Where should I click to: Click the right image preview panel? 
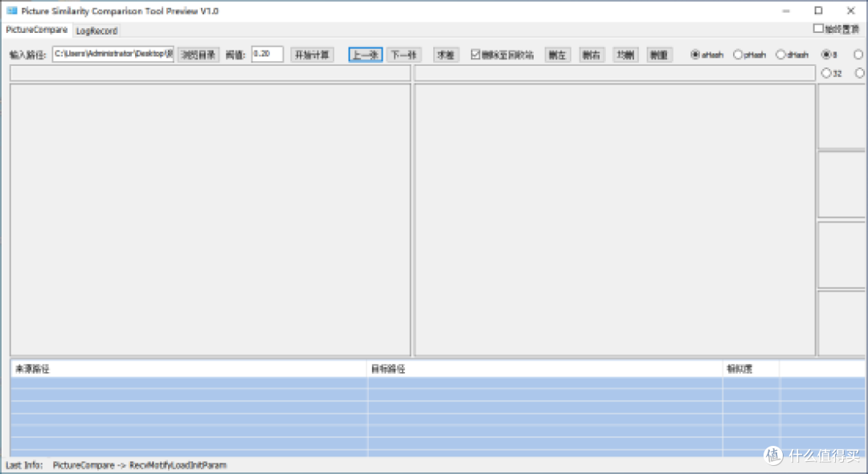[615, 219]
